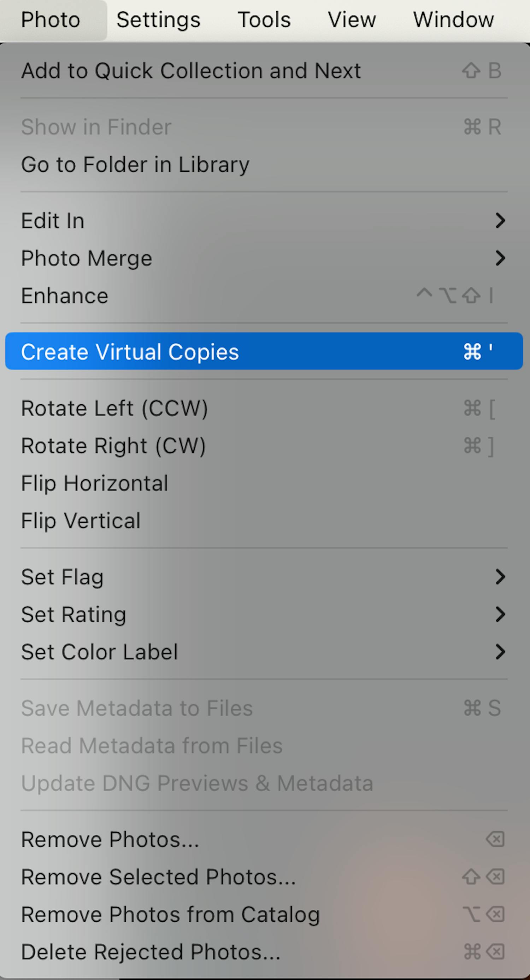Viewport: 530px width, 980px height.
Task: Click Flip Vertical
Action: pos(81,521)
